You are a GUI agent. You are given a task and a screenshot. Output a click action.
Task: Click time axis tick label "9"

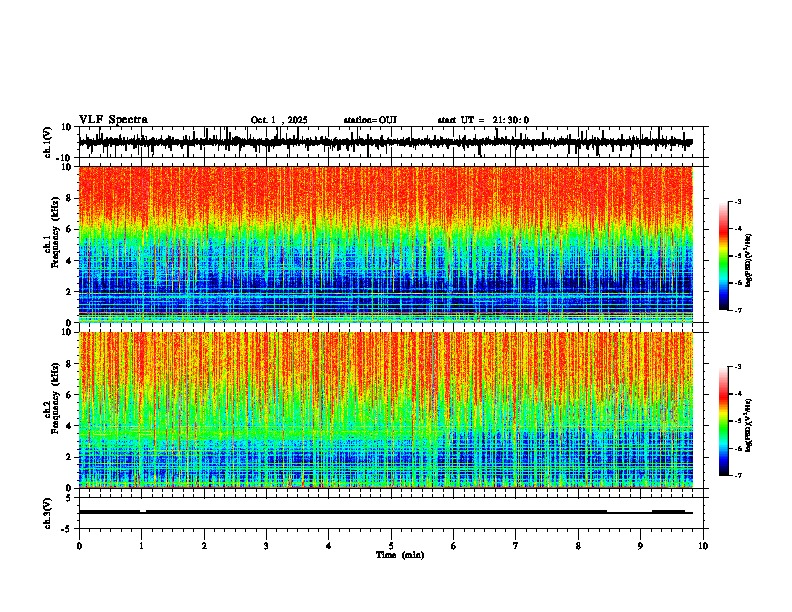(640, 546)
